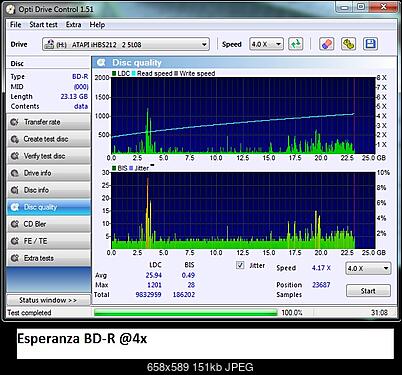
Task: Select the Disc quality panel
Action: coord(49,207)
